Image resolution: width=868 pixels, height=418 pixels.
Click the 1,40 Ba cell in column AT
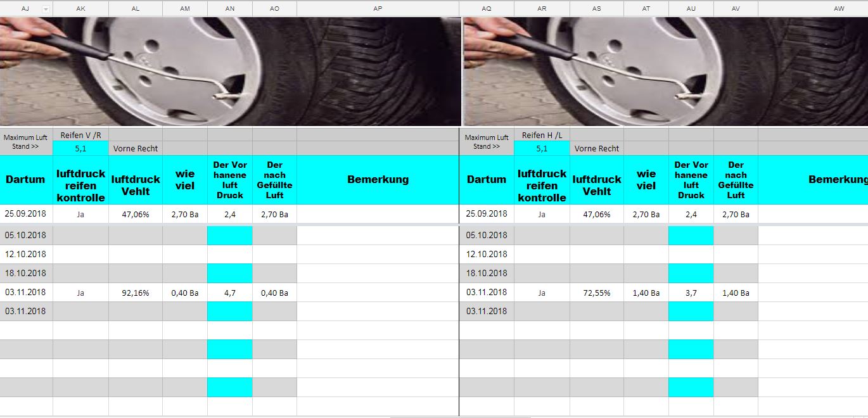coord(646,293)
